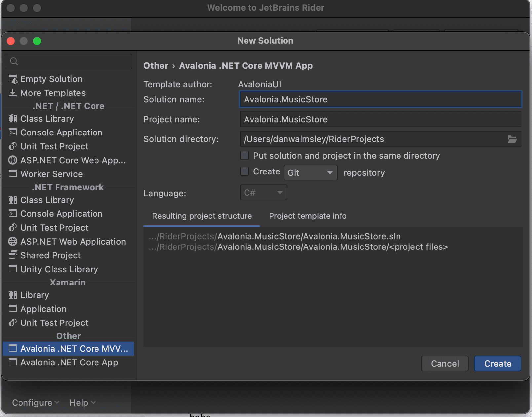This screenshot has height=417, width=532.
Task: Enable putting solution and project in same directory
Action: [245, 156]
